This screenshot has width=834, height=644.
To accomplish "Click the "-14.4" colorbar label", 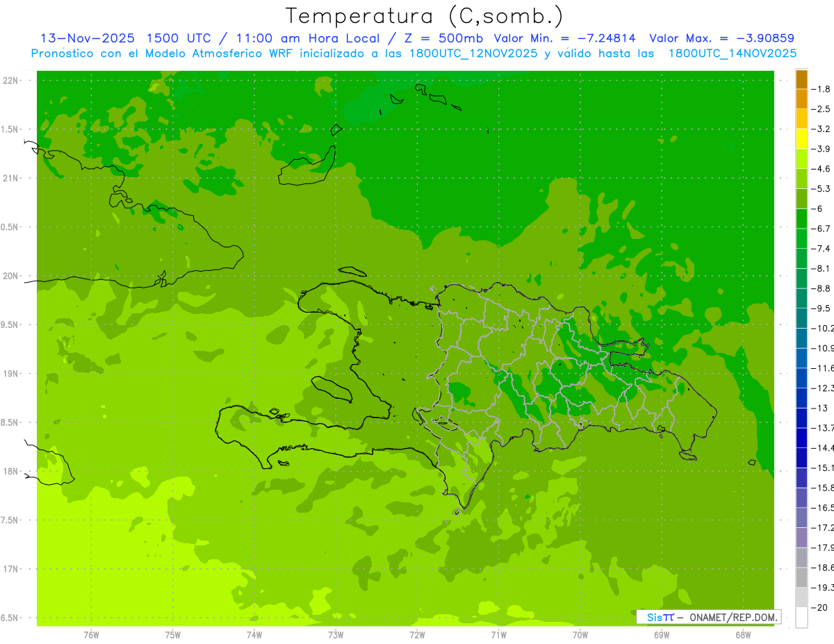I will click(x=822, y=447).
